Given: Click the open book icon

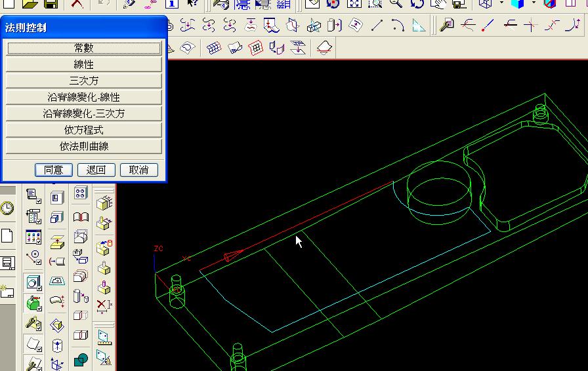Looking at the screenshot, I should (81, 216).
